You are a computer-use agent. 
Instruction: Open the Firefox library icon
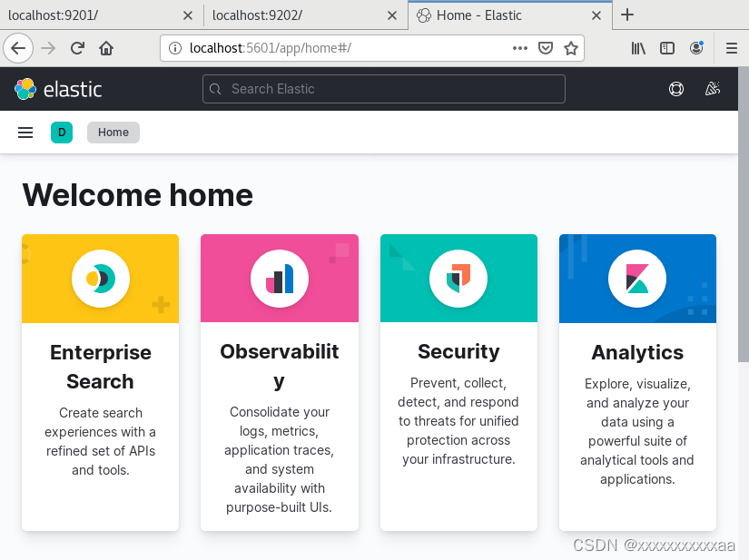pyautogui.click(x=638, y=48)
